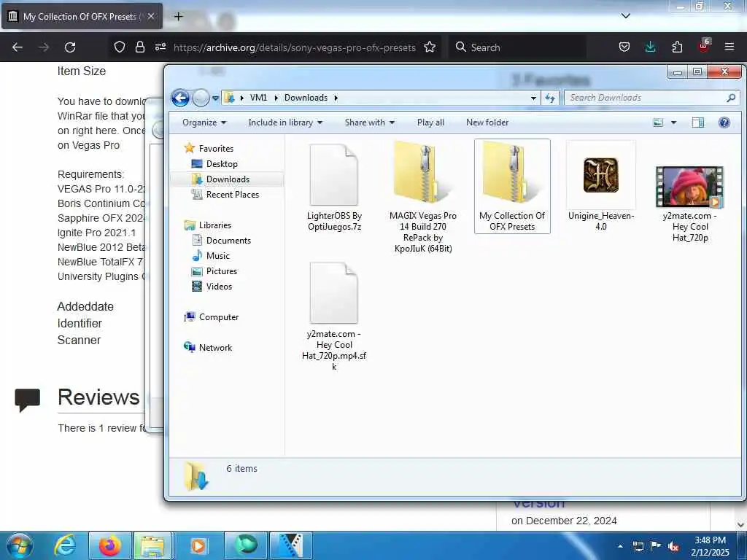Open Vegas Pro from the taskbar
Screen dimensions: 747x560
click(x=290, y=545)
